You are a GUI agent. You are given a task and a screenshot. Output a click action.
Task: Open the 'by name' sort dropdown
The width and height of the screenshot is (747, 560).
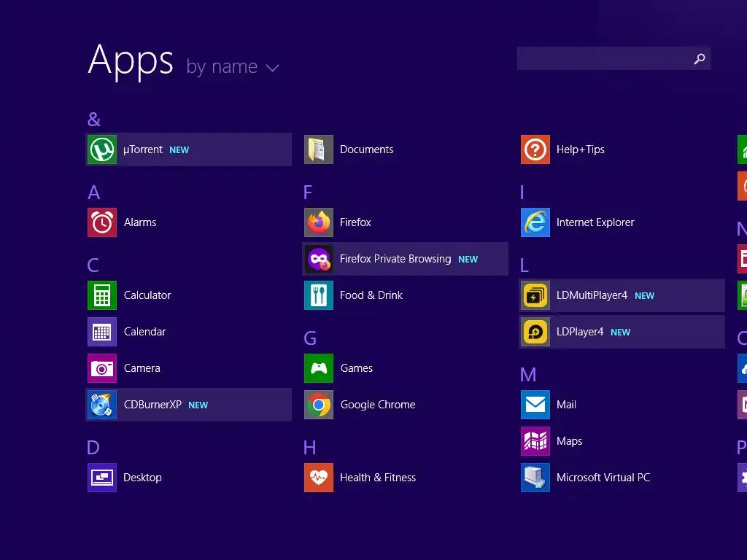pos(233,67)
